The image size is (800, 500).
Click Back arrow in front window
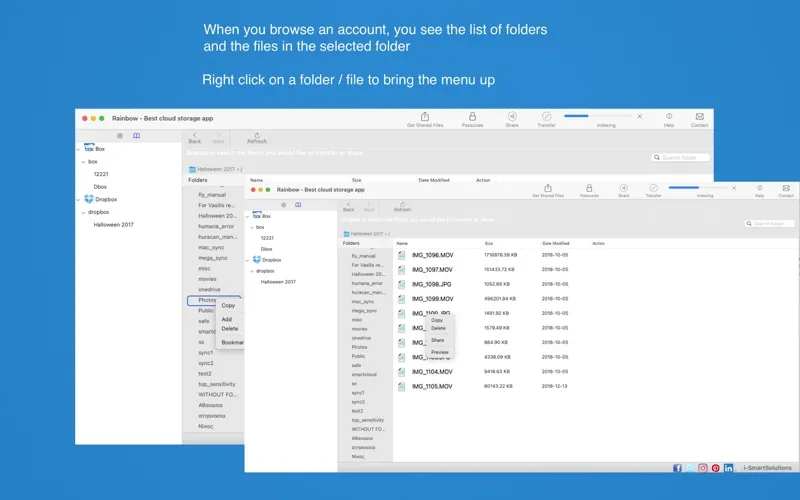[348, 207]
